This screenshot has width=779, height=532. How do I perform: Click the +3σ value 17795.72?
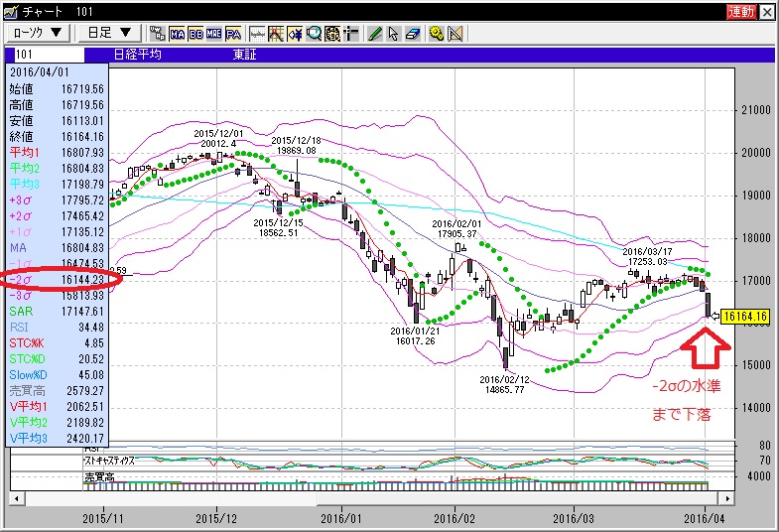(x=83, y=200)
